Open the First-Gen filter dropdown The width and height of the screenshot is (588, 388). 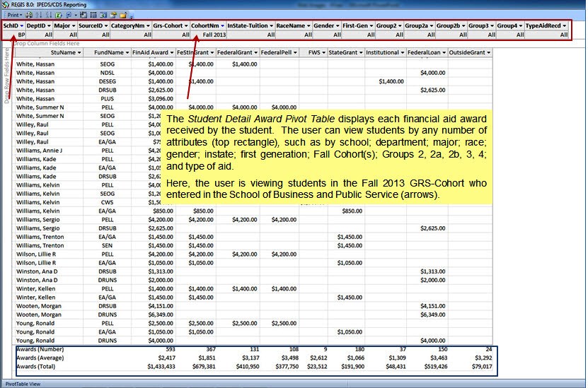[x=371, y=25]
